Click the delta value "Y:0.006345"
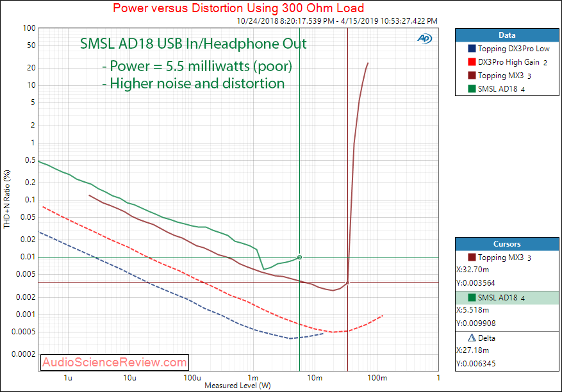Screen dimensions: 562x392 [476, 363]
